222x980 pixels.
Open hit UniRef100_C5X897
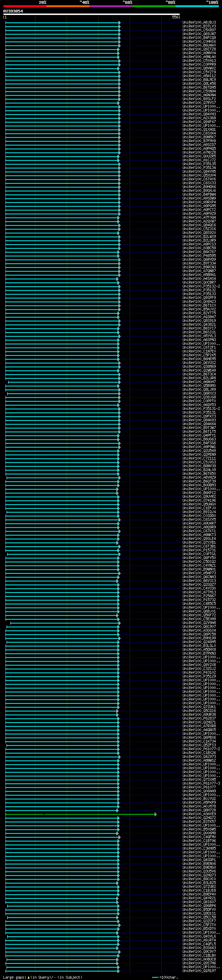pyautogui.click(x=199, y=30)
